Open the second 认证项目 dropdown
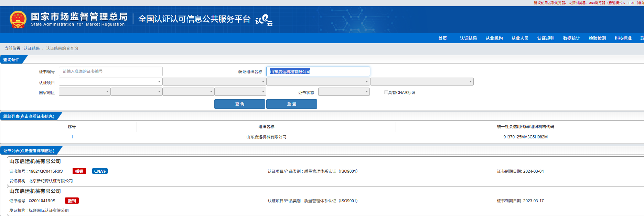The width and height of the screenshot is (644, 216). 214,82
